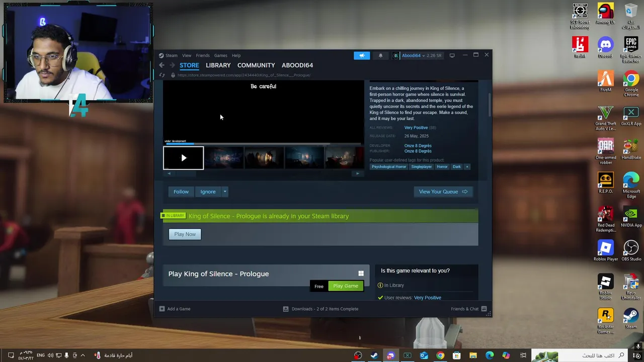Open Among Us desktop icon

tap(605, 14)
